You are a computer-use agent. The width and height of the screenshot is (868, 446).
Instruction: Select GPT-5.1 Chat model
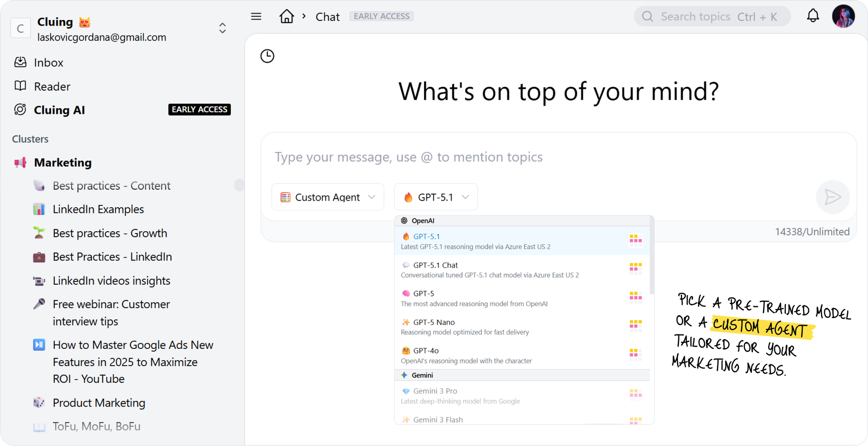(522, 269)
